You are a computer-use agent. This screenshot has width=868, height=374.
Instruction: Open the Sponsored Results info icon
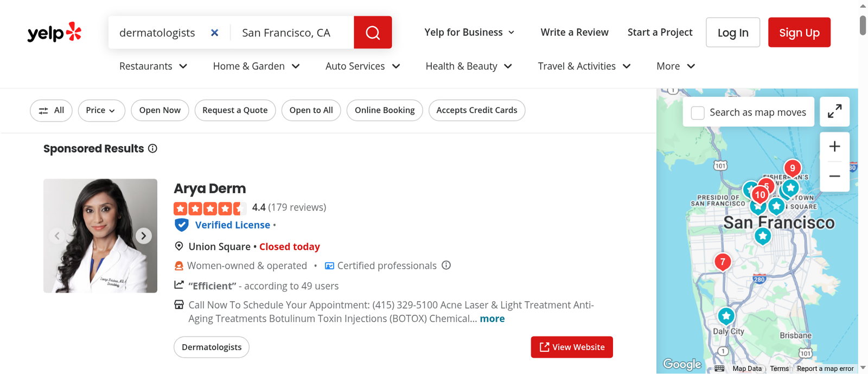pos(152,149)
